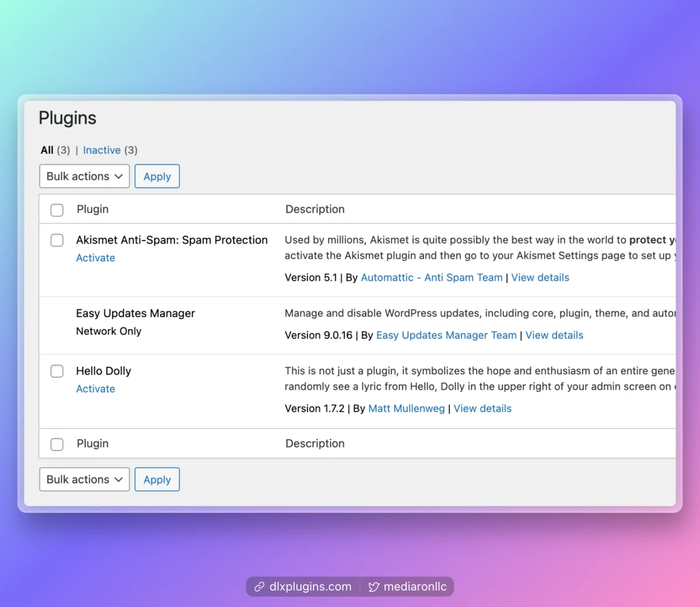Screen dimensions: 700x607
Task: View details for Akismet plugin
Action: click(x=540, y=278)
